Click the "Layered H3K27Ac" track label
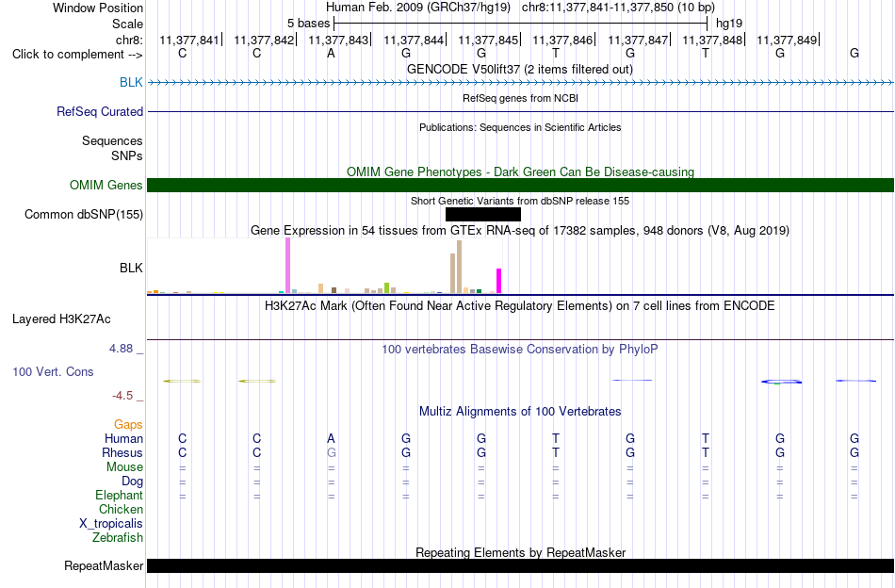The height and width of the screenshot is (588, 895). 61,319
